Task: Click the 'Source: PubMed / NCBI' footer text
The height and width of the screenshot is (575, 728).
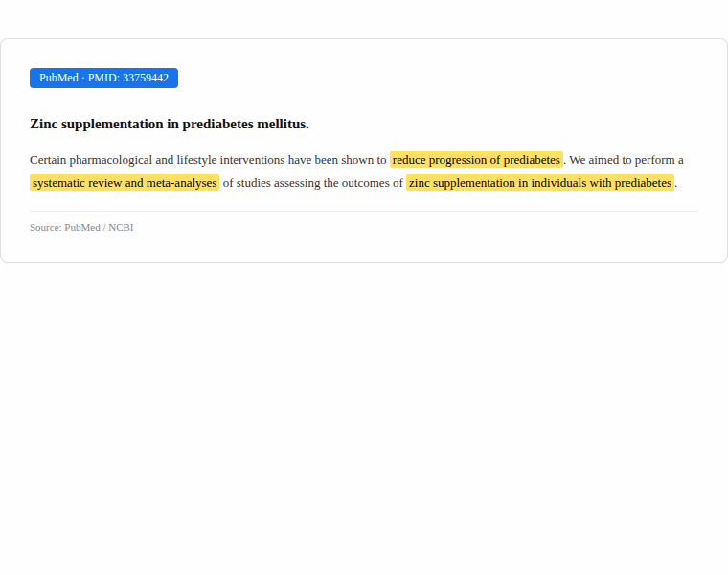Action: 81,227
